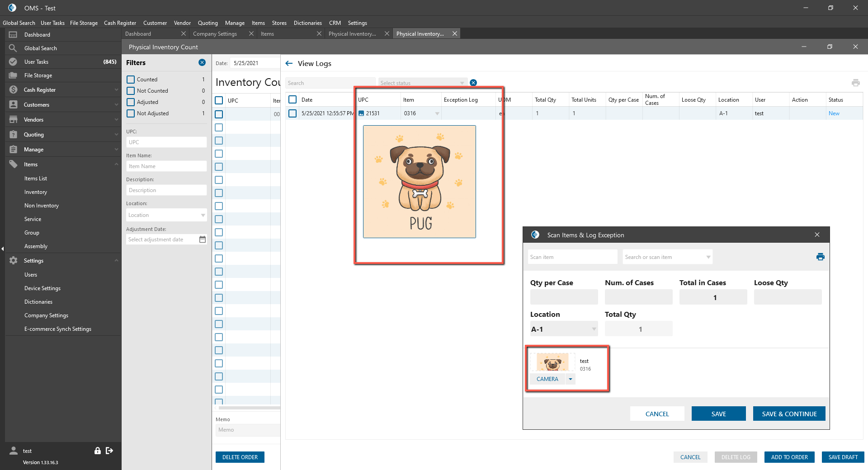
Task: Toggle select-all checkbox in View Logs header
Action: pyautogui.click(x=292, y=99)
